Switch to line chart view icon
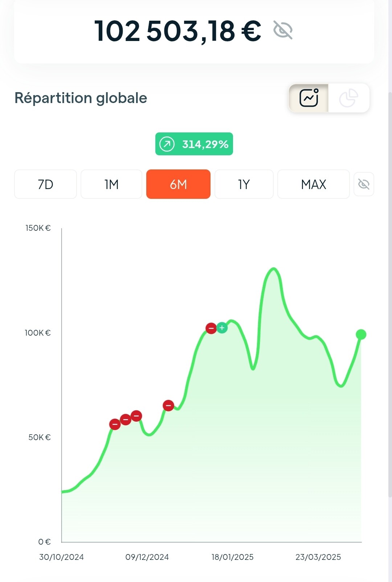 309,98
